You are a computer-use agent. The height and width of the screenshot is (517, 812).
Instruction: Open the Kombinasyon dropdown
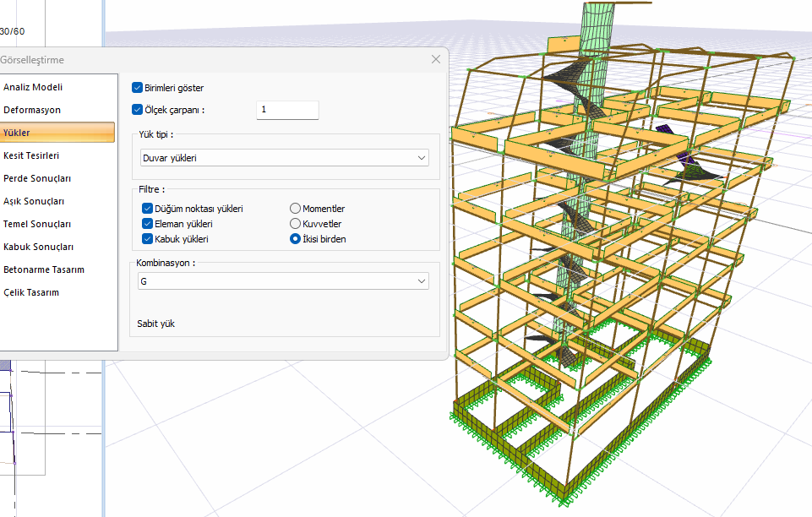point(284,281)
